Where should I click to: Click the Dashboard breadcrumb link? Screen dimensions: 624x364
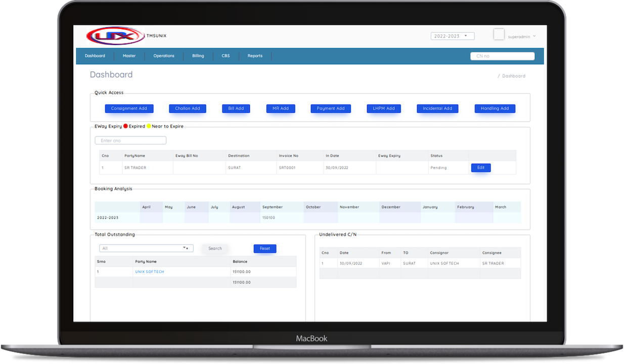[x=514, y=76]
